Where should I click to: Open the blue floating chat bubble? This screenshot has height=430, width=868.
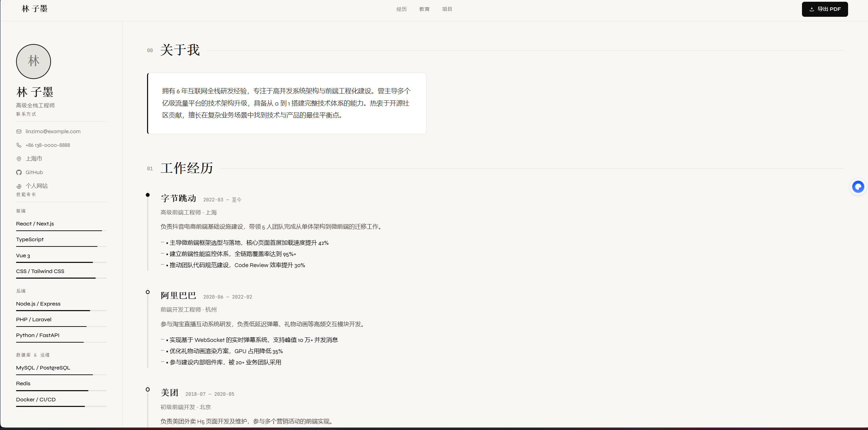pos(858,187)
